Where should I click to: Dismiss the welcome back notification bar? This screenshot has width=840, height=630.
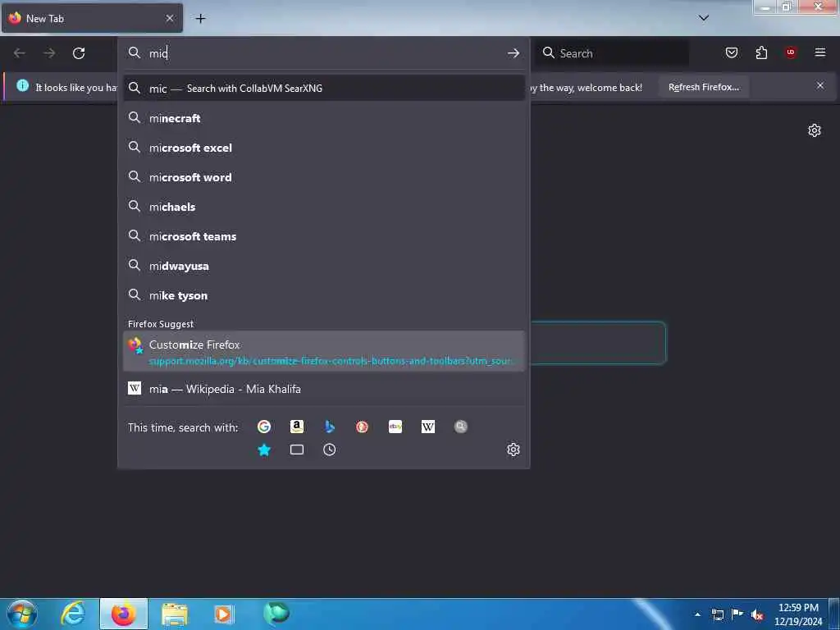coord(820,85)
